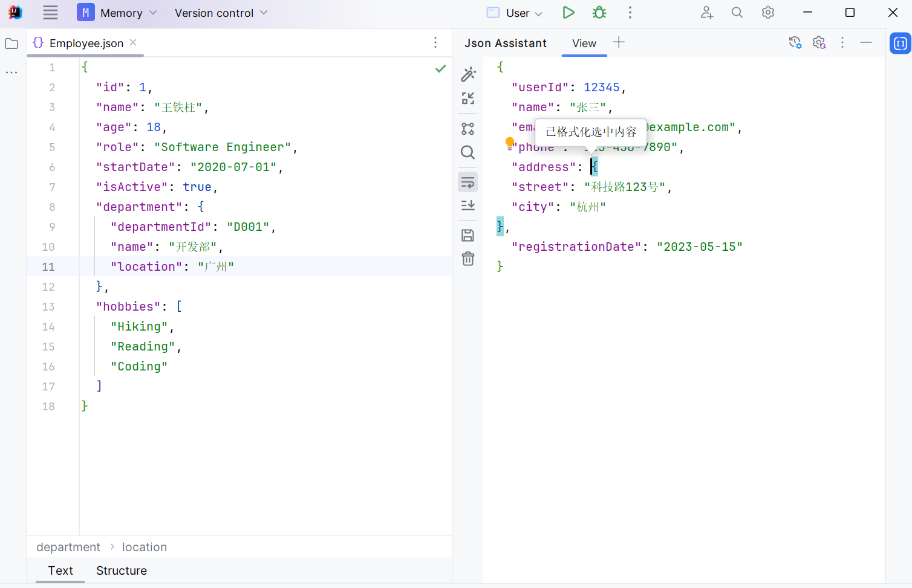The height and width of the screenshot is (588, 912).
Task: Click the Debug bug icon
Action: [x=599, y=13]
